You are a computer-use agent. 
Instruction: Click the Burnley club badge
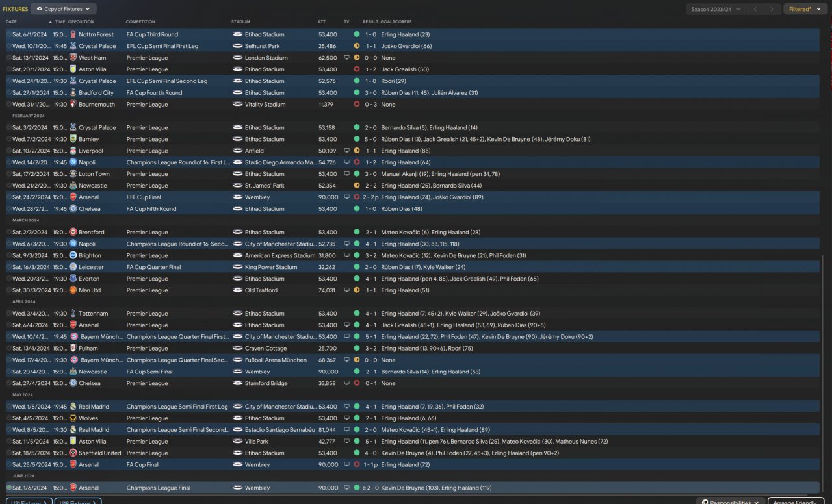[73, 139]
